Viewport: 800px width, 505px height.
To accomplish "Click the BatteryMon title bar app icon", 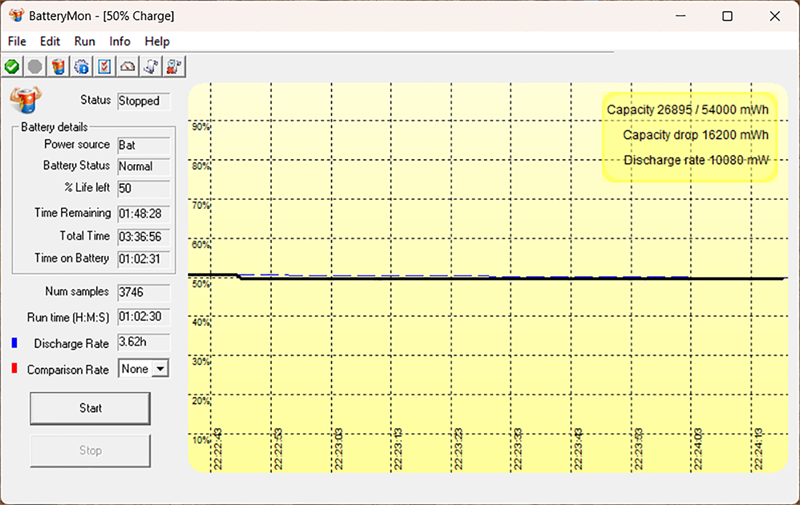I will (16, 15).
